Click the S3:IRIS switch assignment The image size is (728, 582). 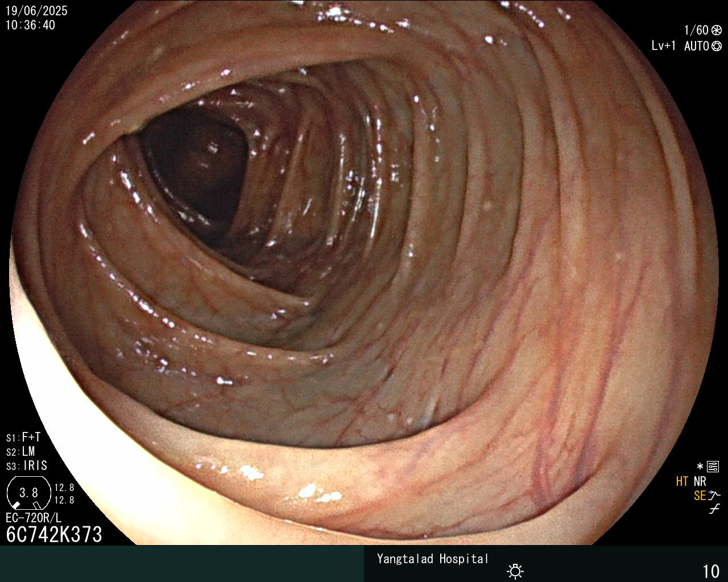(x=27, y=466)
